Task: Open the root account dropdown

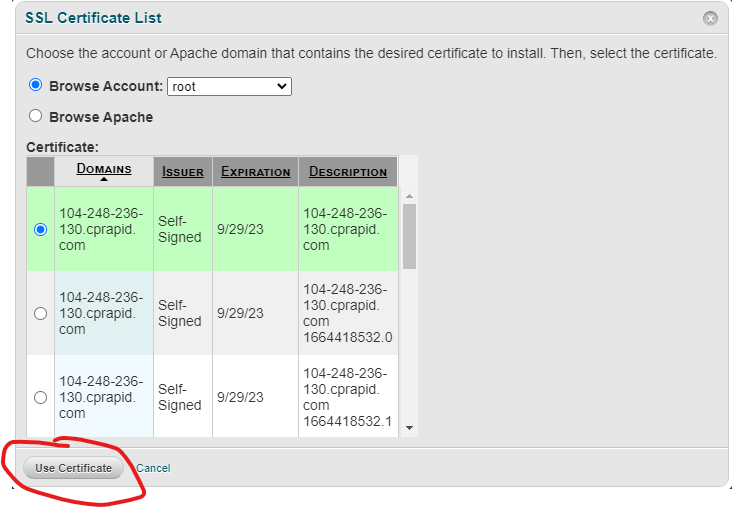Action: tap(229, 87)
